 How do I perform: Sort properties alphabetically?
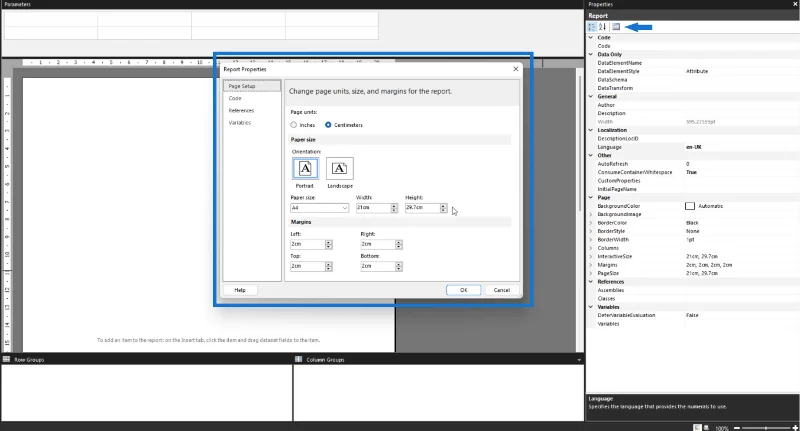(x=603, y=27)
